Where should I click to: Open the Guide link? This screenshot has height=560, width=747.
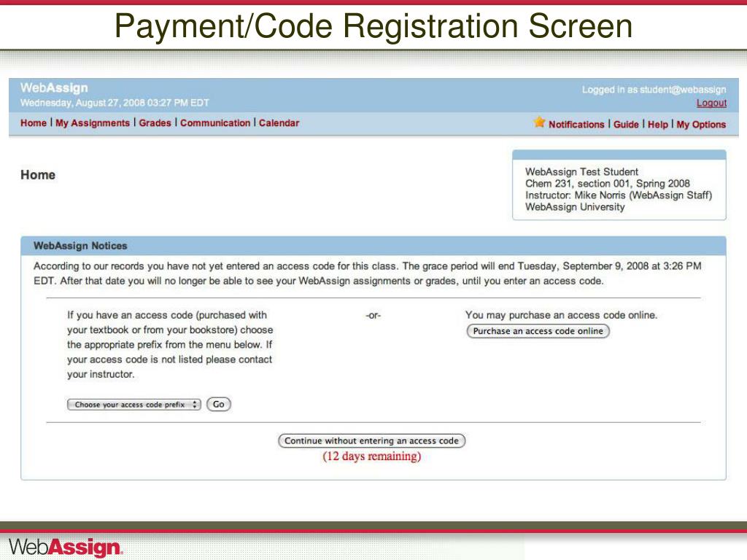[625, 124]
